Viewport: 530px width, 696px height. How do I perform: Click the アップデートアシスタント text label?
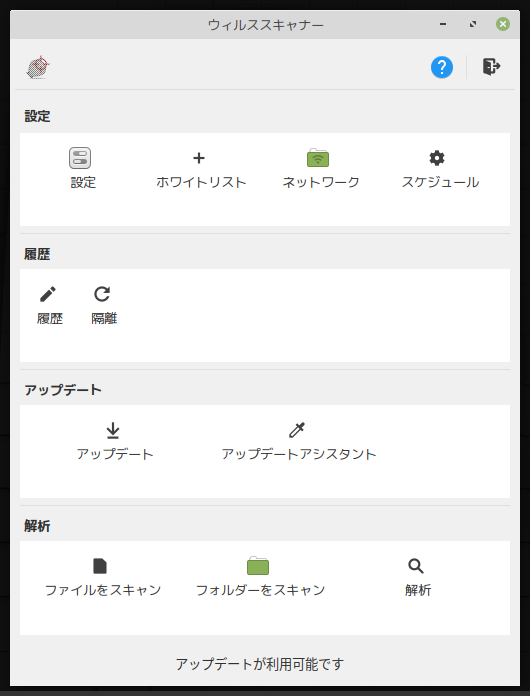299,454
